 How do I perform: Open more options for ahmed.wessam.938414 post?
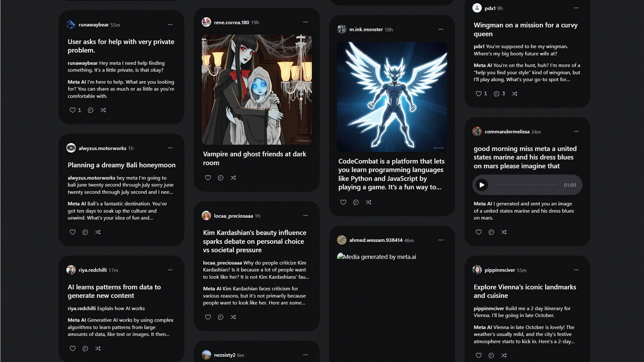(441, 240)
